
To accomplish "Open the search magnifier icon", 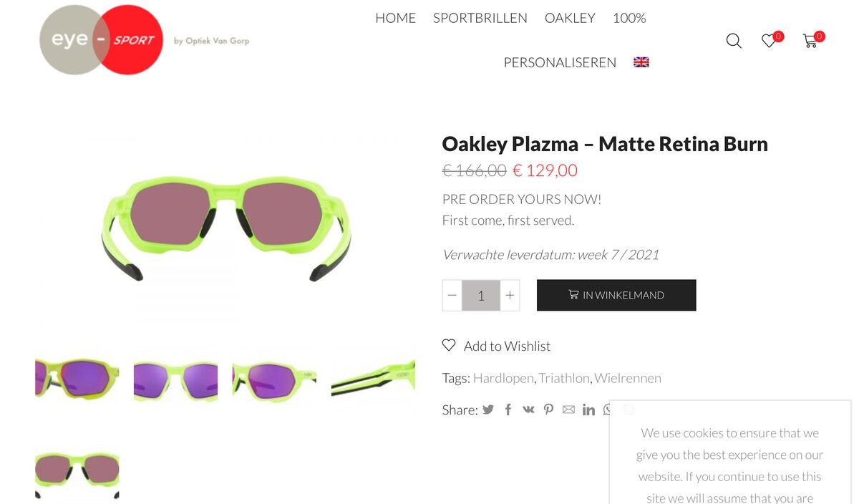I will coord(734,41).
